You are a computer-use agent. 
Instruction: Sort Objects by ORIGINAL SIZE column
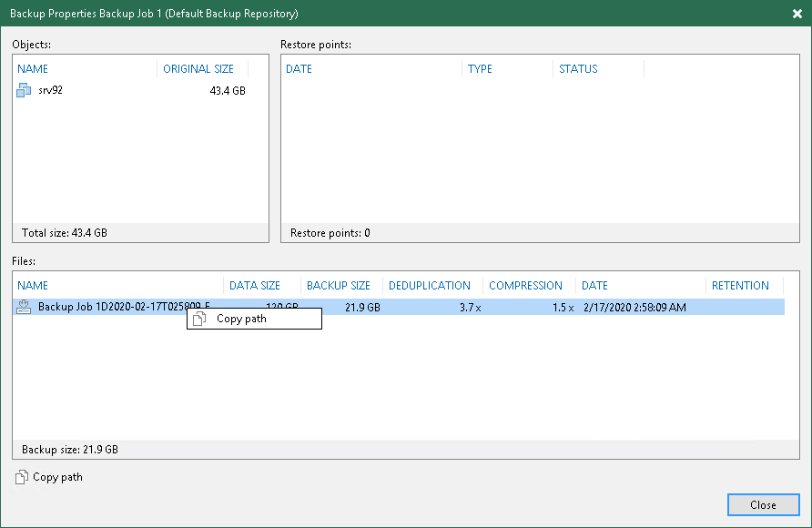pyautogui.click(x=198, y=69)
